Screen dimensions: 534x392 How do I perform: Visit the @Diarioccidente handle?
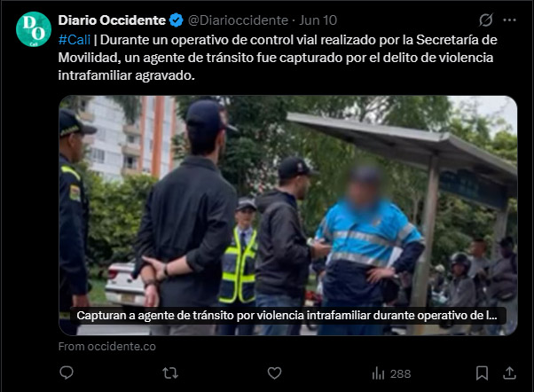238,20
